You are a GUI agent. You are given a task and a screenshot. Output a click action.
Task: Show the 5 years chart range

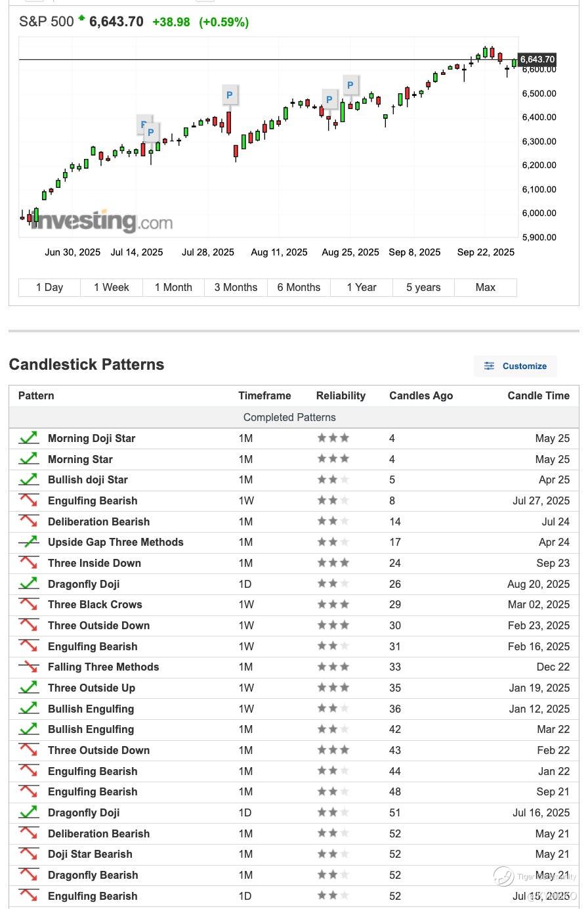423,287
